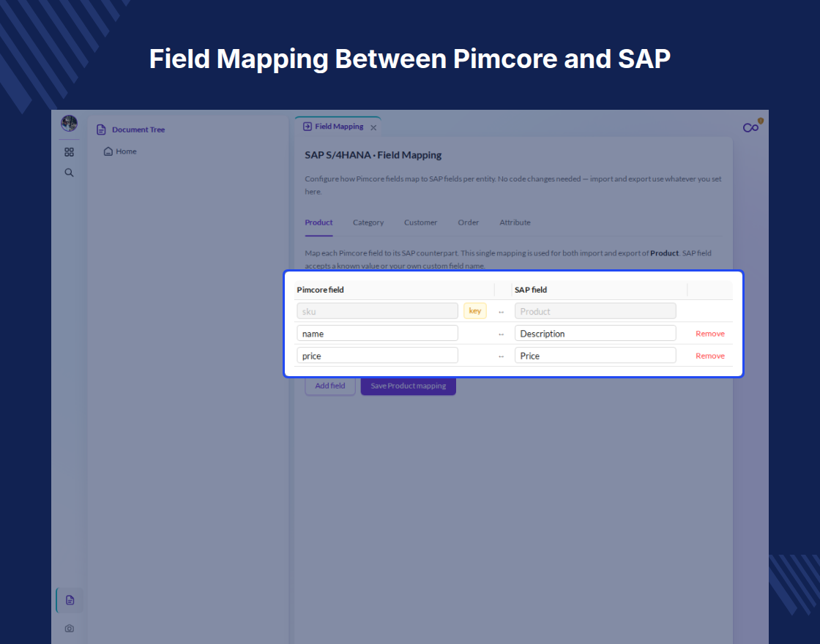This screenshot has height=644, width=820.
Task: Edit the name Pimcore field input
Action: [377, 333]
